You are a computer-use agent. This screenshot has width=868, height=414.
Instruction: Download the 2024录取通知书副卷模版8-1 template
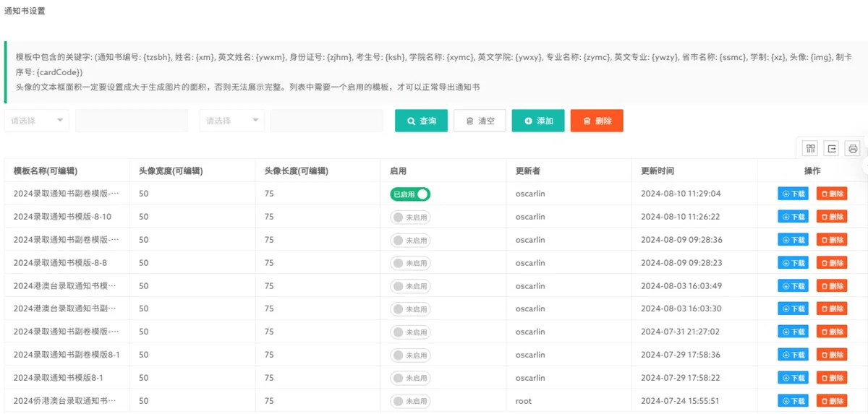click(793, 355)
